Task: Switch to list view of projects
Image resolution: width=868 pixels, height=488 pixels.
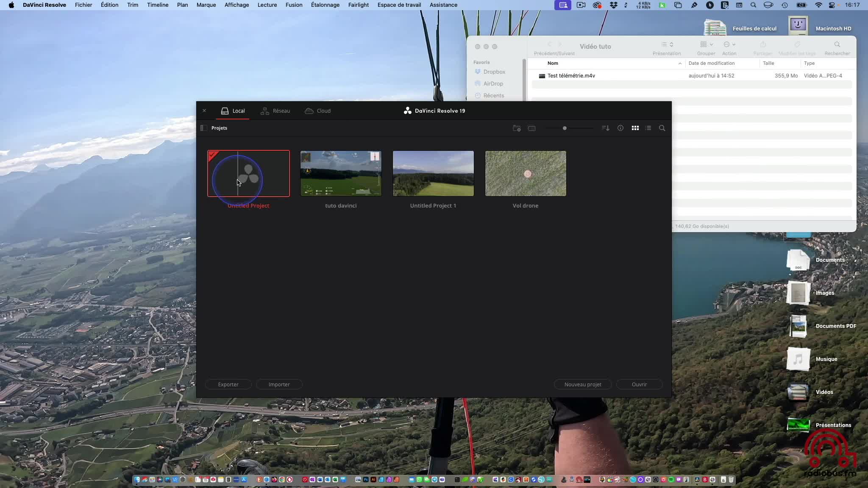Action: coord(648,128)
